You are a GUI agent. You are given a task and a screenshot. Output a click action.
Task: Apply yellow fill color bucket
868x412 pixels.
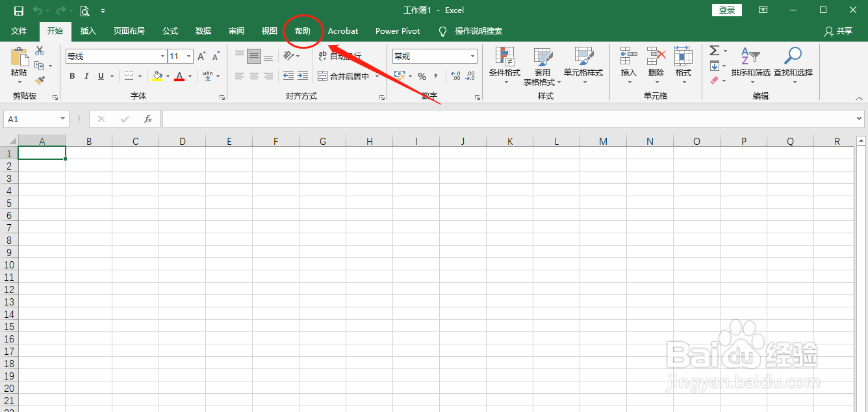point(157,76)
